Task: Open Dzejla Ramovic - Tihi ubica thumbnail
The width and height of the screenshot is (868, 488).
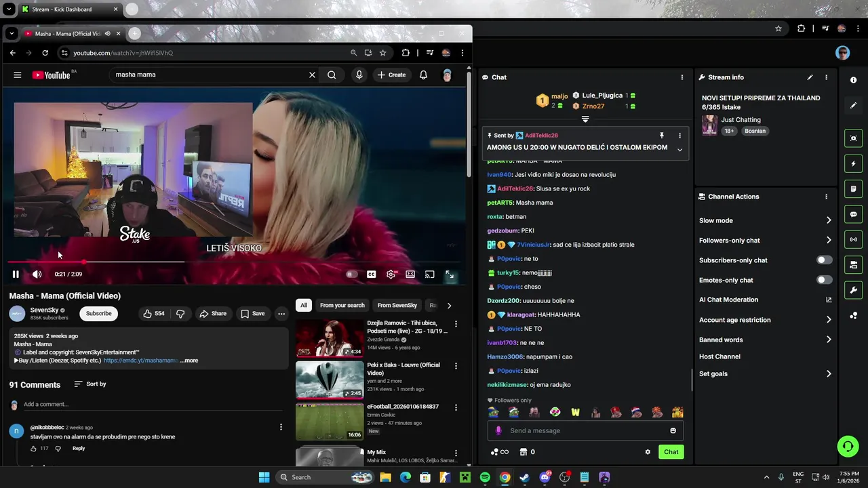Action: click(x=330, y=338)
